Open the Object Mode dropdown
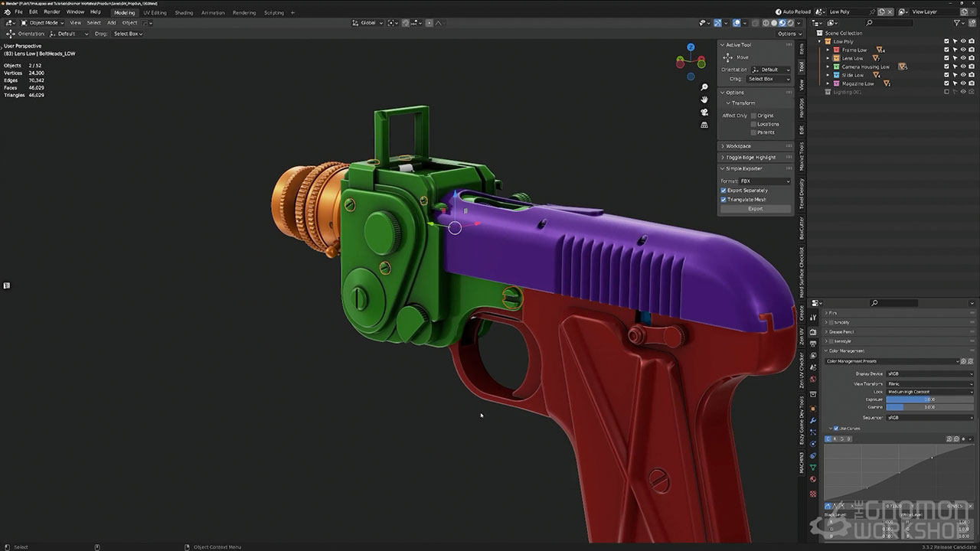Viewport: 980px width, 551px height. 44,23
